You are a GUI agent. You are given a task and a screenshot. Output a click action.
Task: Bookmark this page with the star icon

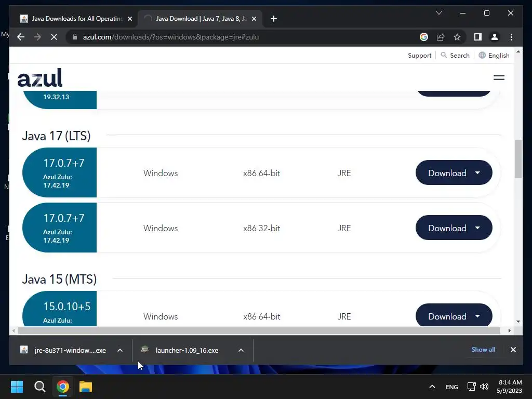click(x=457, y=37)
